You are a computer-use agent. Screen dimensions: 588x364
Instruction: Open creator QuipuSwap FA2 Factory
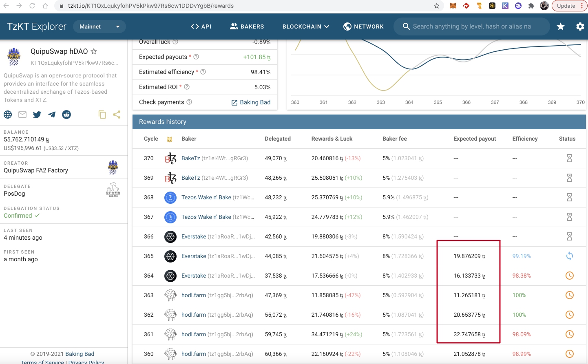coord(36,170)
